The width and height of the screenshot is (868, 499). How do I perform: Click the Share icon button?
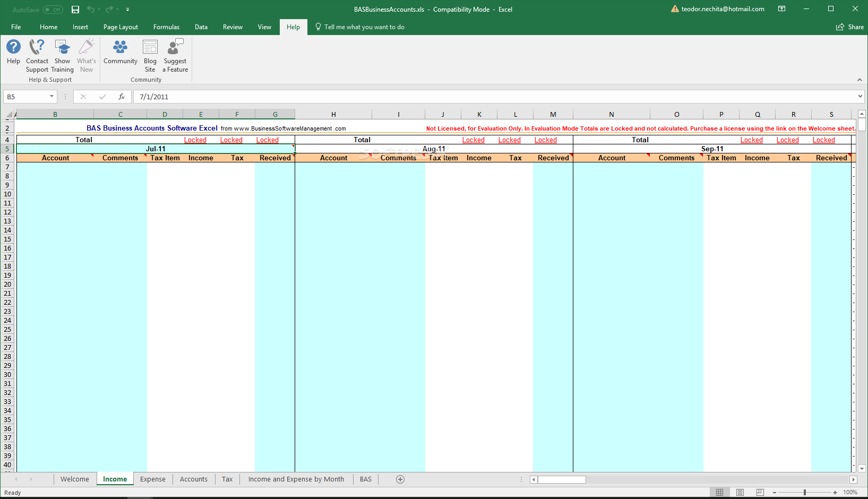click(850, 27)
